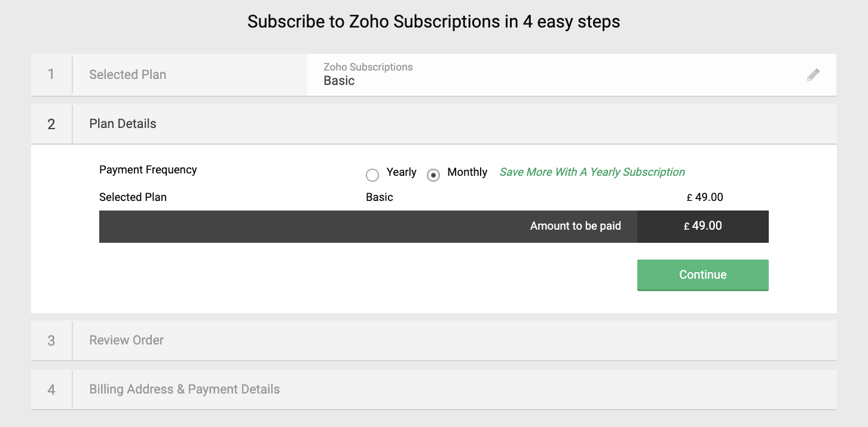
Task: Collapse the Plan Details step header
Action: [x=123, y=124]
